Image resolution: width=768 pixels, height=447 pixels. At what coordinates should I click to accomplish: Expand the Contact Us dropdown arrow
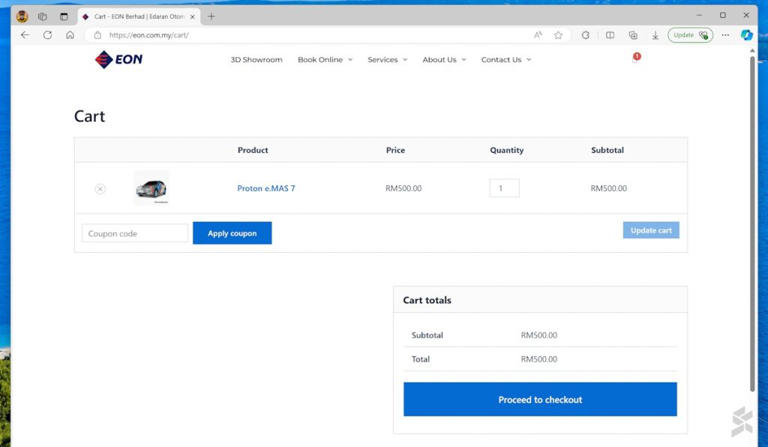pyautogui.click(x=529, y=60)
